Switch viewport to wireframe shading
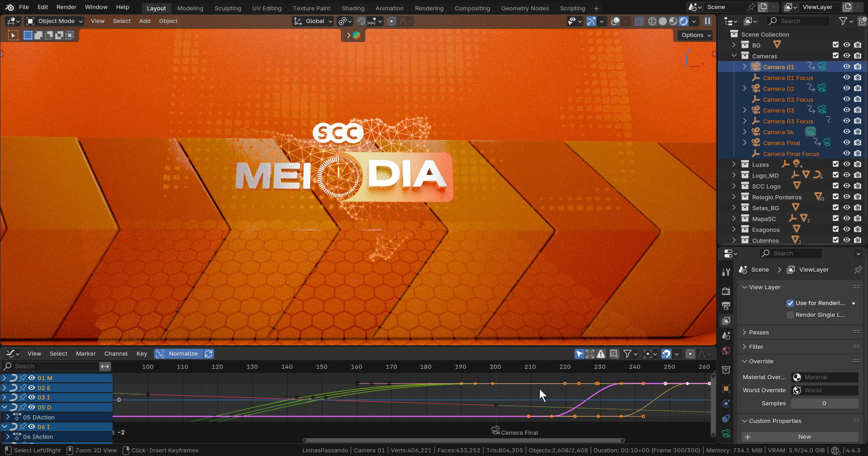 click(x=652, y=21)
